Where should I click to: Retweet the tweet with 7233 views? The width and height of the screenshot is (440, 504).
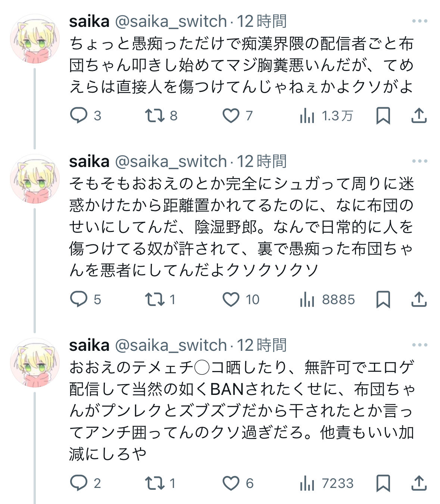[x=155, y=483]
